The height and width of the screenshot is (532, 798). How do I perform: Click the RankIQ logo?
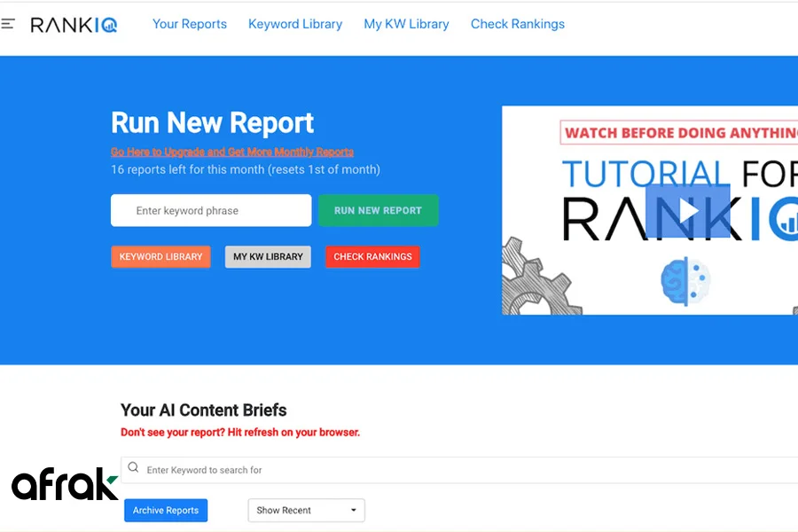tap(74, 25)
